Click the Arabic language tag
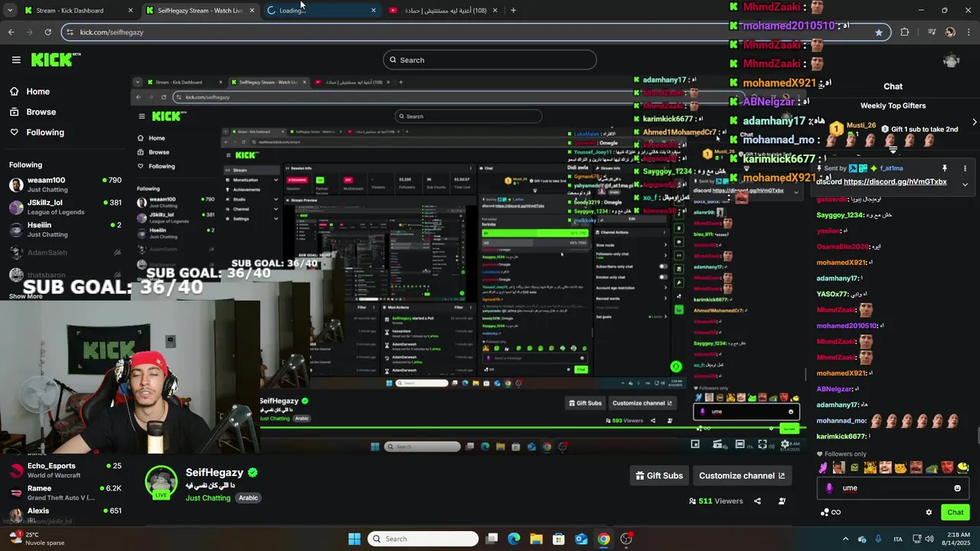 (248, 498)
